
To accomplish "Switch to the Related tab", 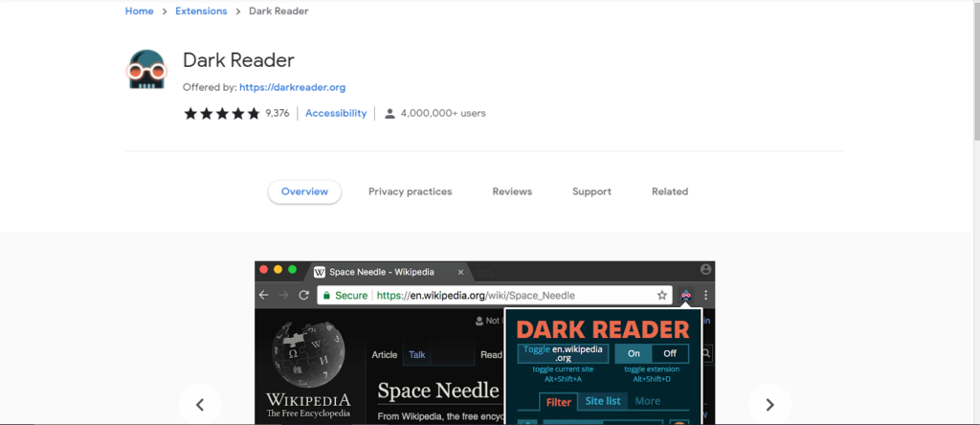I will 670,191.
